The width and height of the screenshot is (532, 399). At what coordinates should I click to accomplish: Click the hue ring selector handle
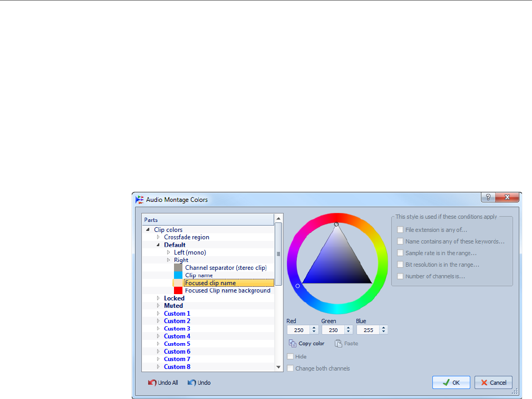[x=297, y=286]
